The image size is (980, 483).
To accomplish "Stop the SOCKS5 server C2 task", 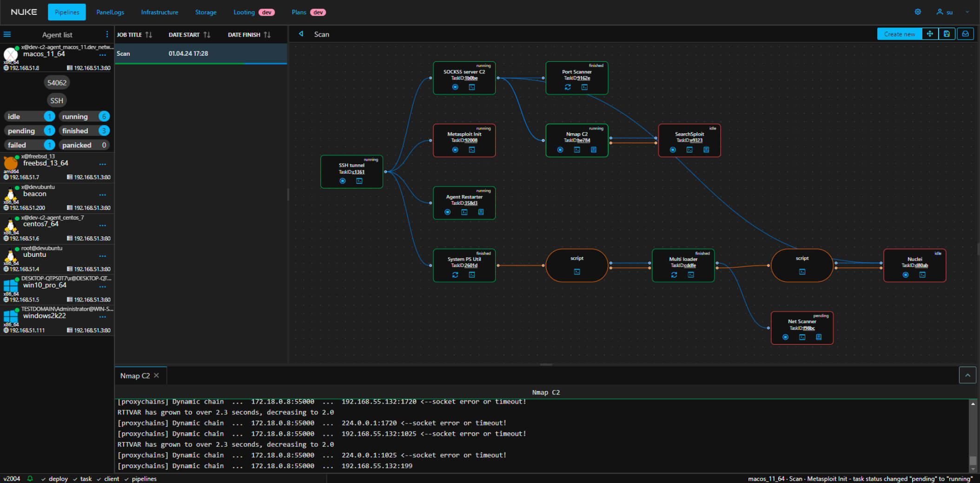I will tap(455, 87).
